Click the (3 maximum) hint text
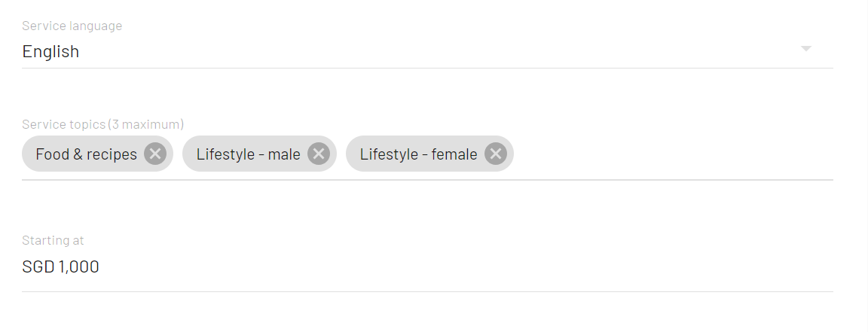868x332 pixels. [146, 124]
